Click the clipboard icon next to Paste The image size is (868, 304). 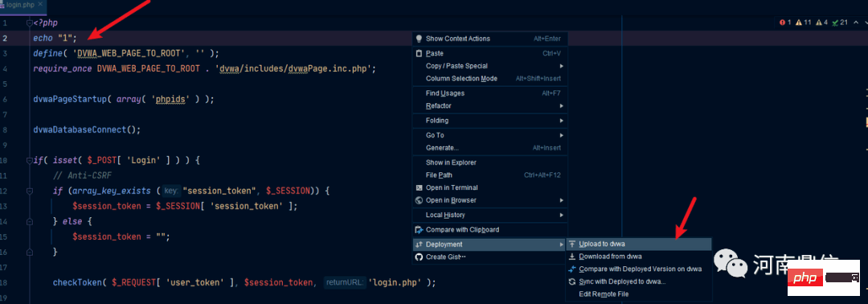point(419,54)
